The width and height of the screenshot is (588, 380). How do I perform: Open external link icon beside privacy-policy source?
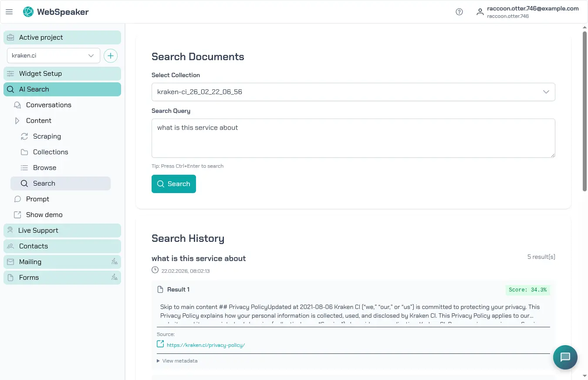coord(160,344)
